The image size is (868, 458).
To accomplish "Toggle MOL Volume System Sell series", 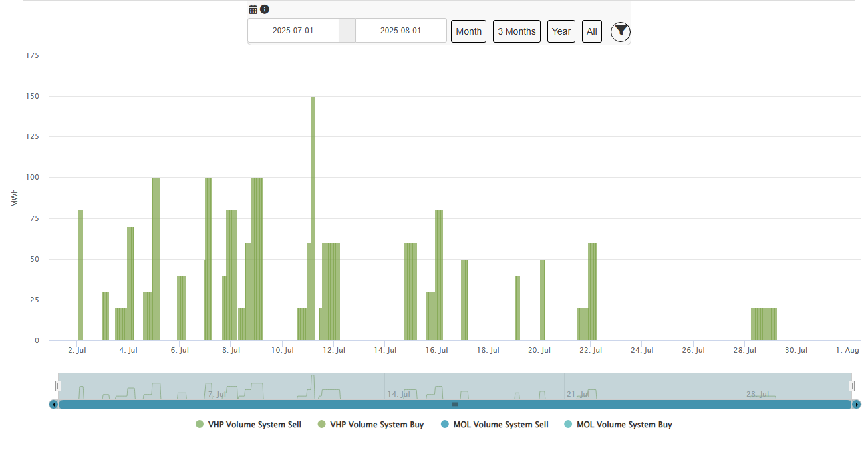I will (x=500, y=425).
